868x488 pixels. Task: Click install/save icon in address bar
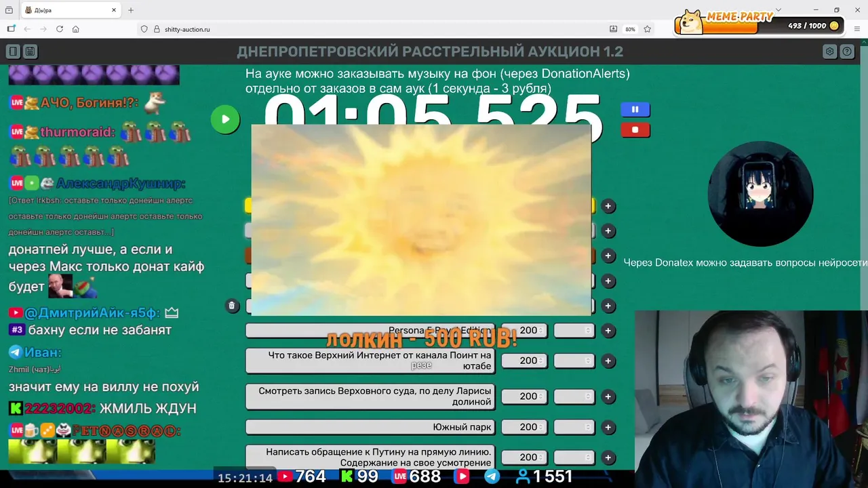pos(613,29)
